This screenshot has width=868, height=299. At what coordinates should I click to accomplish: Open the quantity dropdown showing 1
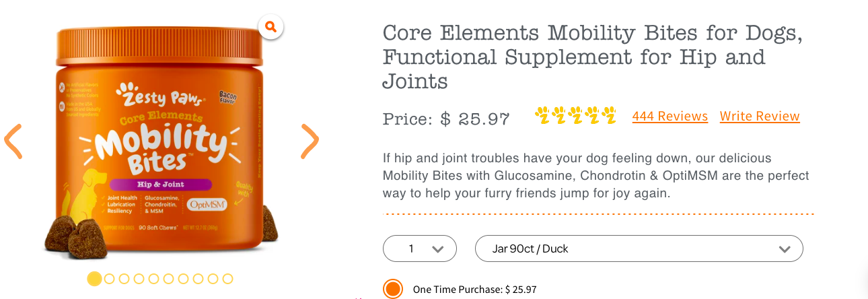tap(419, 248)
